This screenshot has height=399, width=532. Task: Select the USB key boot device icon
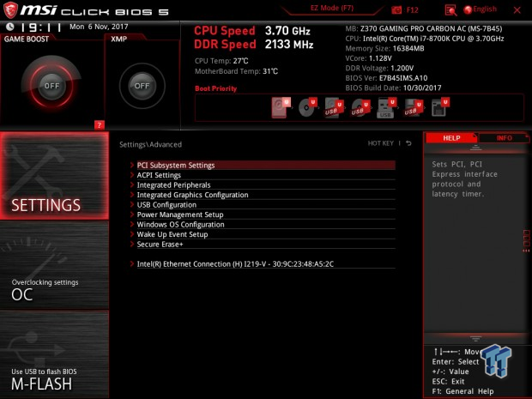[387, 108]
